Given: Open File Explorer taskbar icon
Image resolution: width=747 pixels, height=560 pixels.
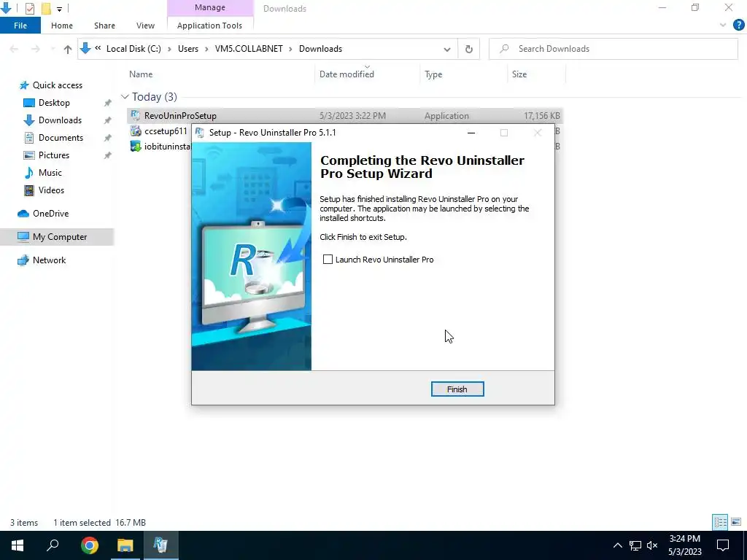Looking at the screenshot, I should (x=125, y=545).
